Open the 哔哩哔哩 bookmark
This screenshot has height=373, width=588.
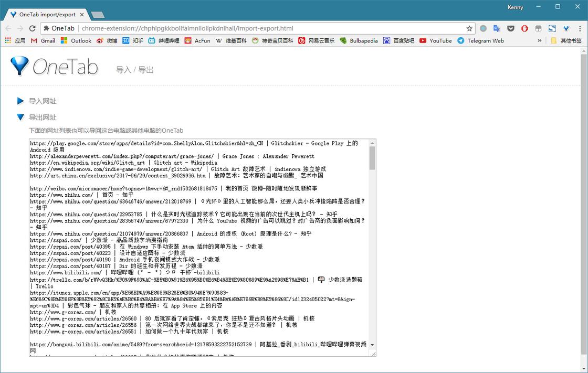pyautogui.click(x=163, y=40)
